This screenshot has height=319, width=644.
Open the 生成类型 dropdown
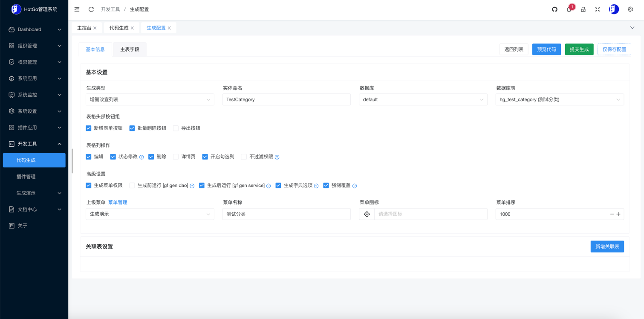150,99
